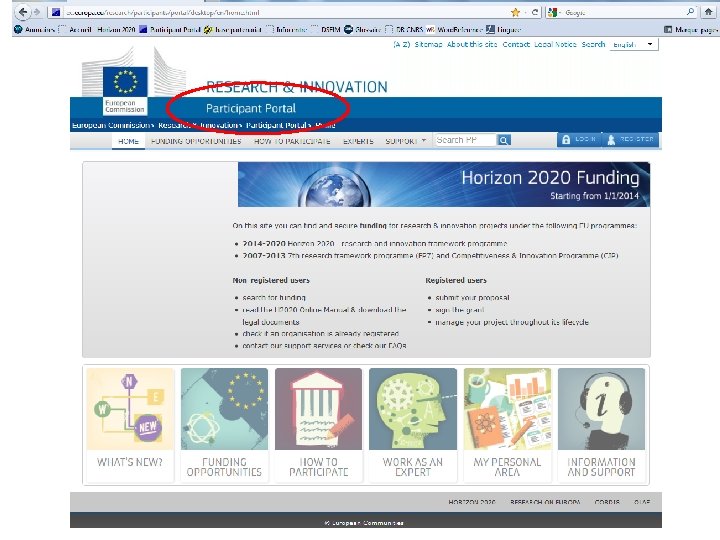The height and width of the screenshot is (540, 720).
Task: Click the Horizon 2020 Funding banner
Action: click(444, 184)
